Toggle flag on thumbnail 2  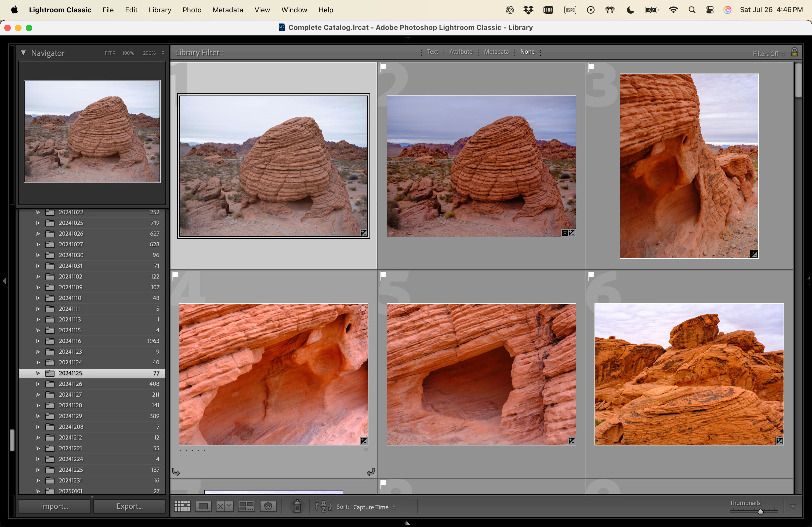383,67
